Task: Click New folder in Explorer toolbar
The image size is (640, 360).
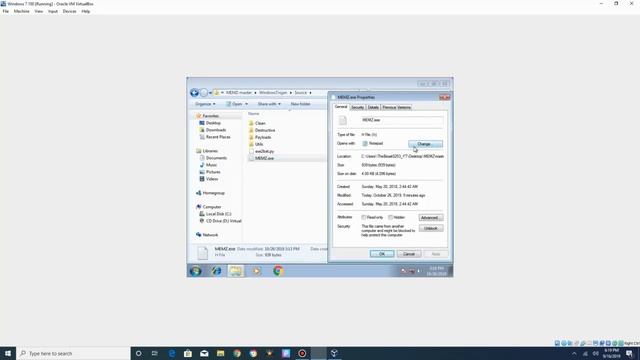Action: tap(300, 104)
